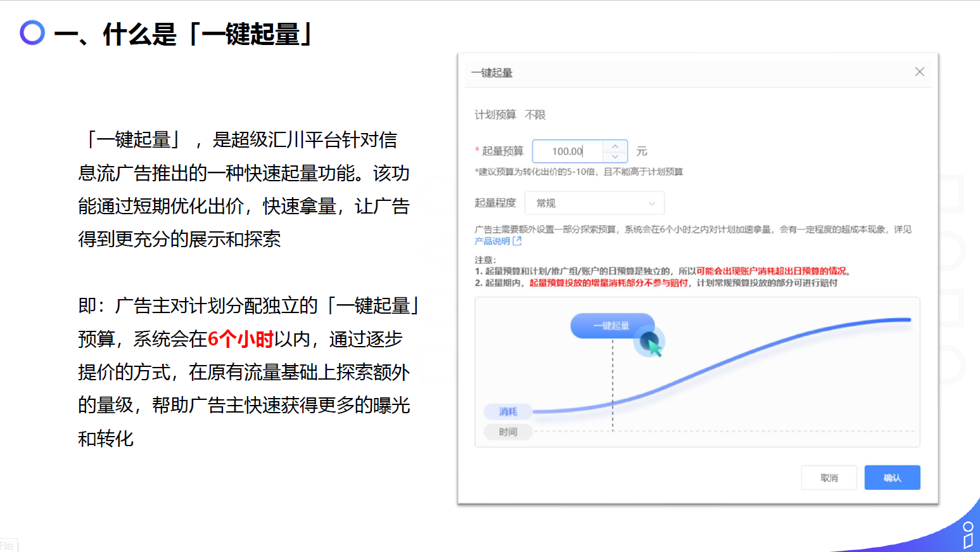
Task: Click the 计划预算 不限 value
Action: pos(535,115)
